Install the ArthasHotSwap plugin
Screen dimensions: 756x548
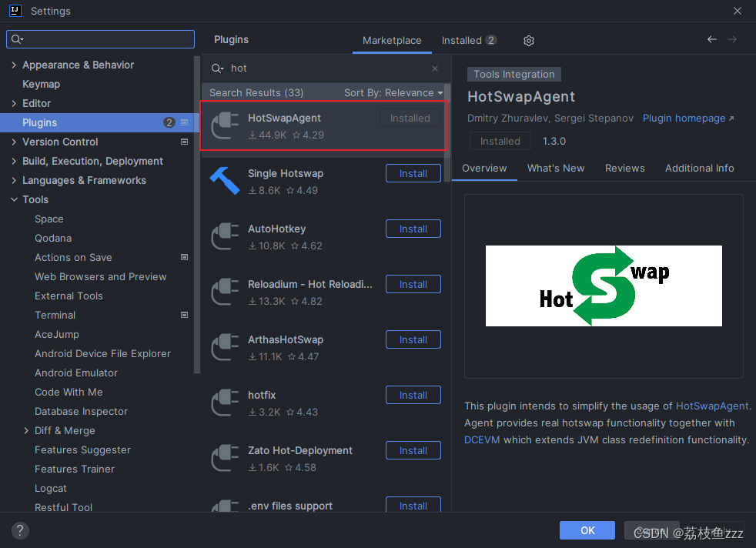coord(413,339)
